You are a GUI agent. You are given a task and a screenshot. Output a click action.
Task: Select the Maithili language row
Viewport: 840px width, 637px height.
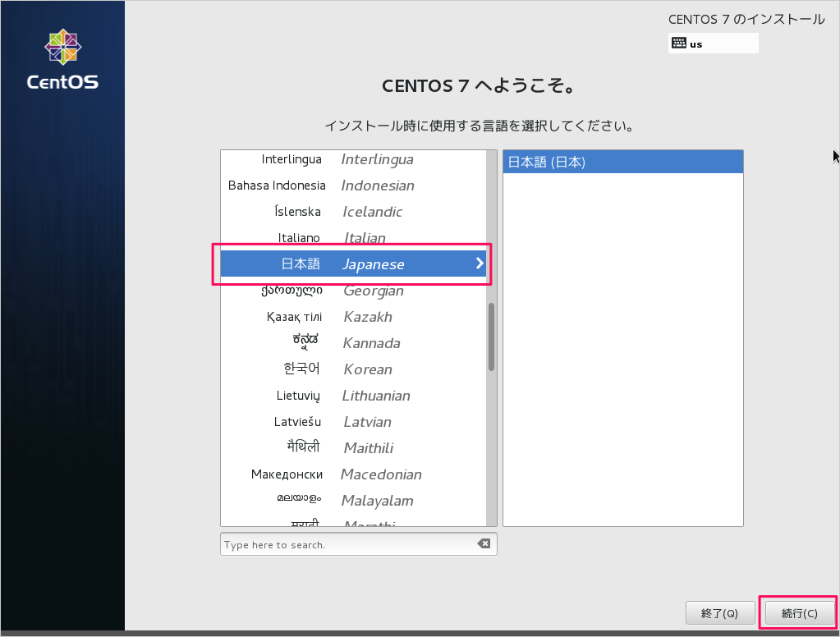point(354,448)
